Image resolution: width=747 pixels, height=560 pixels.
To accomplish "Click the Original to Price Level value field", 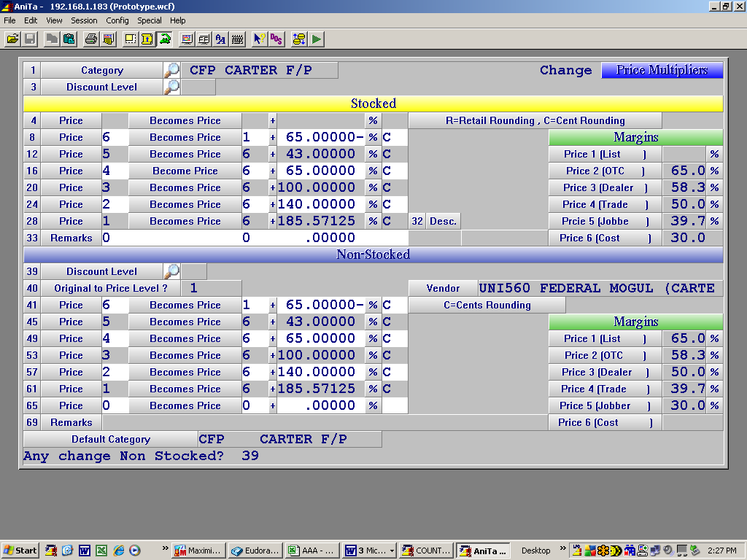I will coord(212,288).
